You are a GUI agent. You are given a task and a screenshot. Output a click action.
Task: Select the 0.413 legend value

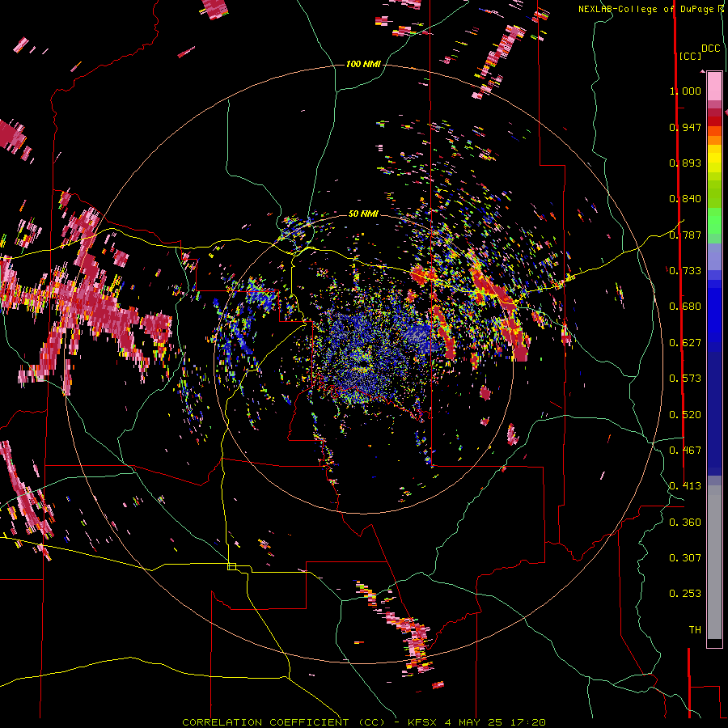(x=685, y=486)
